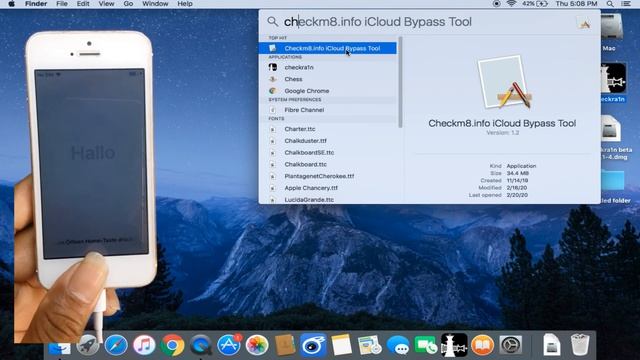Launch Google Chrome from the Dock
Viewport: 640px width, 360px height.
click(x=172, y=345)
